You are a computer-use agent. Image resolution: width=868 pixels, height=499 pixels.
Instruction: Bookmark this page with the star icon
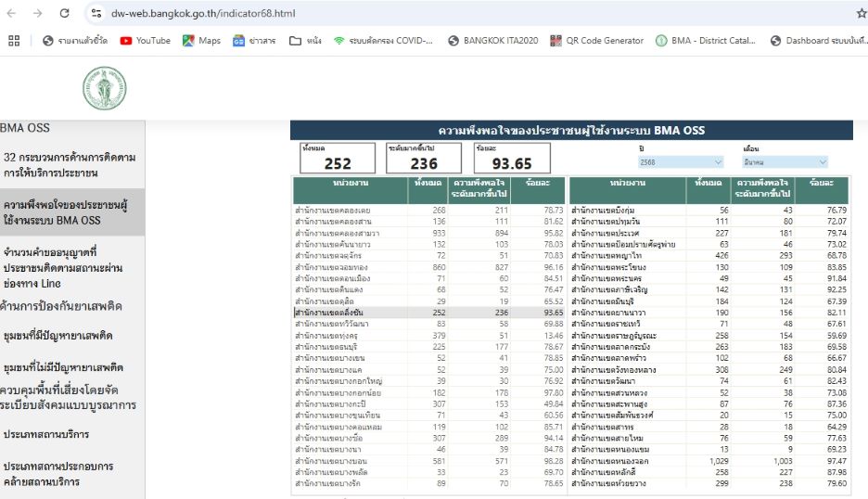(x=862, y=13)
